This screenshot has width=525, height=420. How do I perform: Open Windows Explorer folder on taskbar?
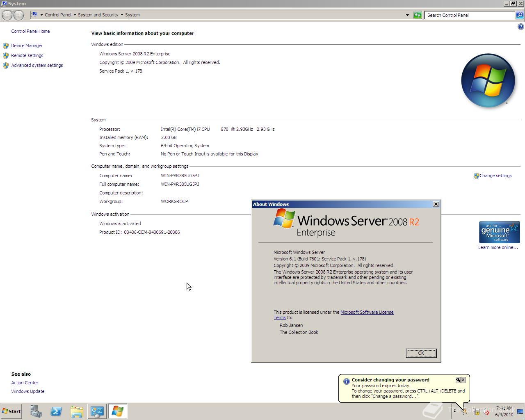click(77, 411)
